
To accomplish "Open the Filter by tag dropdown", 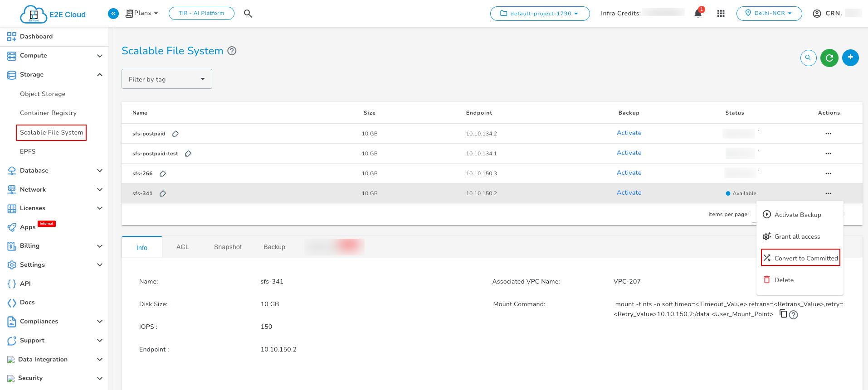I will click(166, 79).
